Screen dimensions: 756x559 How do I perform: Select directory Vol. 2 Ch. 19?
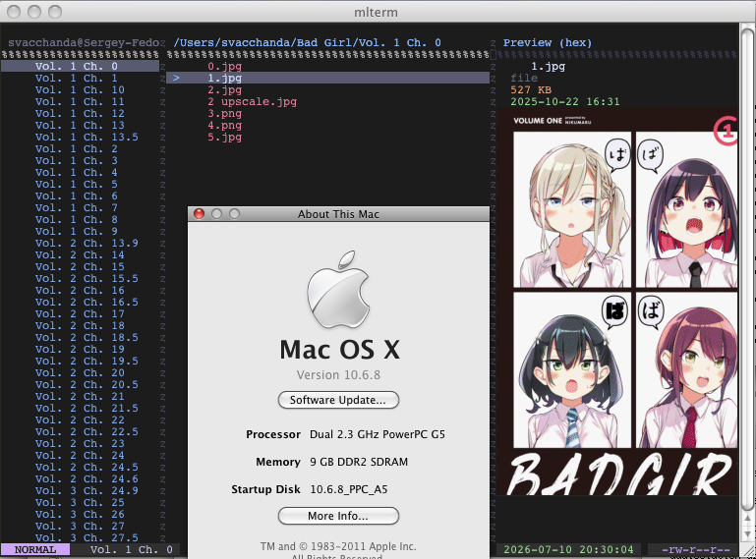pos(80,350)
